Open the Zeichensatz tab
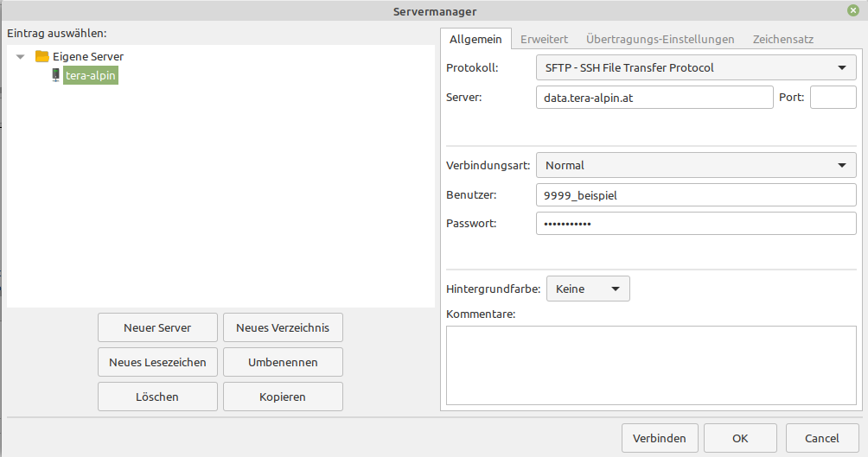Image resolution: width=868 pixels, height=457 pixels. coord(782,39)
